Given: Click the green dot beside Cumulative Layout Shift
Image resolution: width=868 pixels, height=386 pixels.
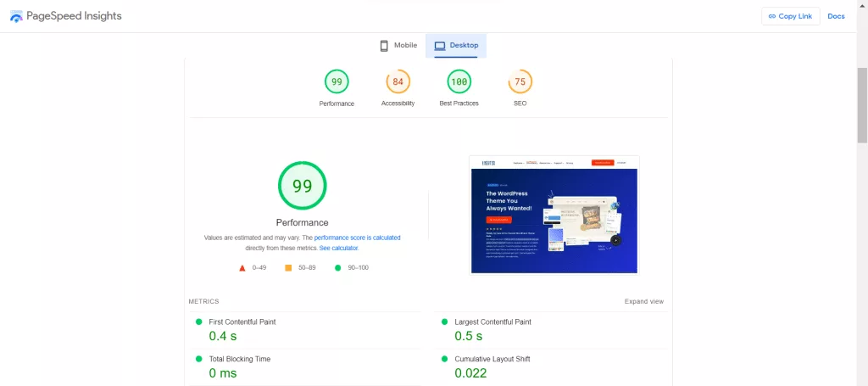Looking at the screenshot, I should click(x=444, y=359).
